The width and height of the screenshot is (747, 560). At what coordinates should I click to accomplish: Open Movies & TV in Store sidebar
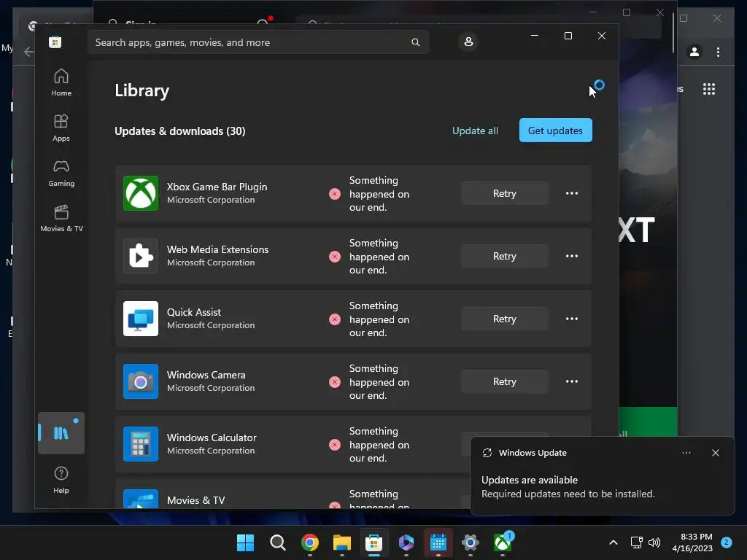tap(61, 218)
